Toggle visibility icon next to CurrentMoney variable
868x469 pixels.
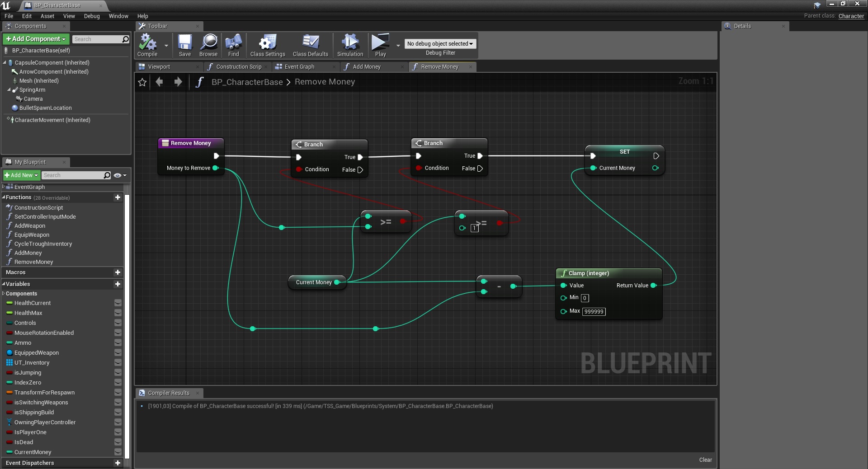point(118,452)
